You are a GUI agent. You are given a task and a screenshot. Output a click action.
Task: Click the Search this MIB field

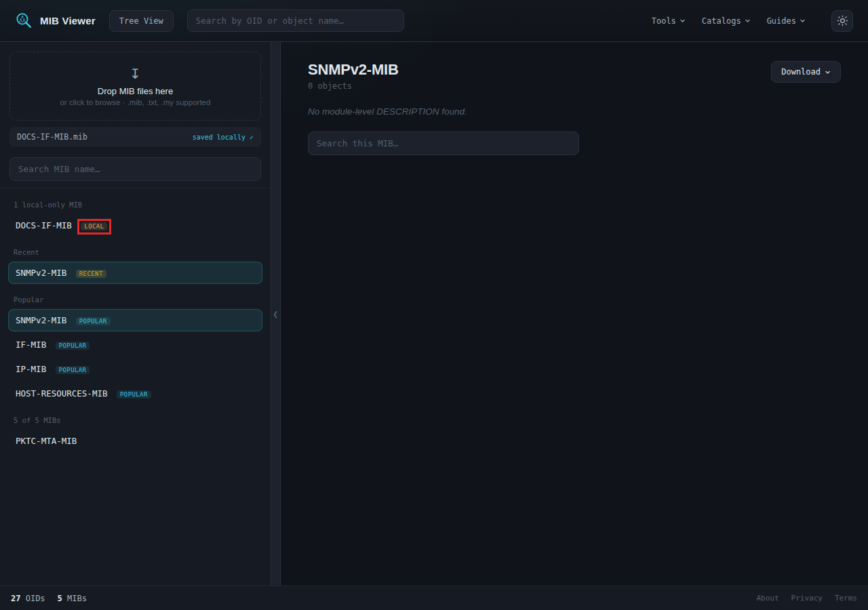coord(443,143)
